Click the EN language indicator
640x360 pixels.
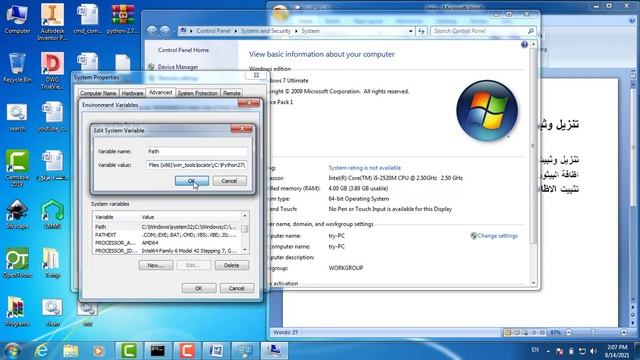tap(535, 350)
